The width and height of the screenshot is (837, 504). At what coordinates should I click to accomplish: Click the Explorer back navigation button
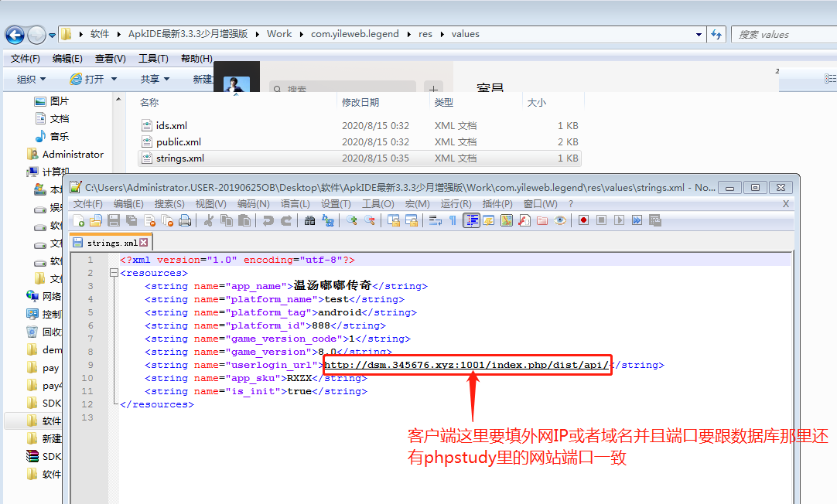(x=15, y=35)
